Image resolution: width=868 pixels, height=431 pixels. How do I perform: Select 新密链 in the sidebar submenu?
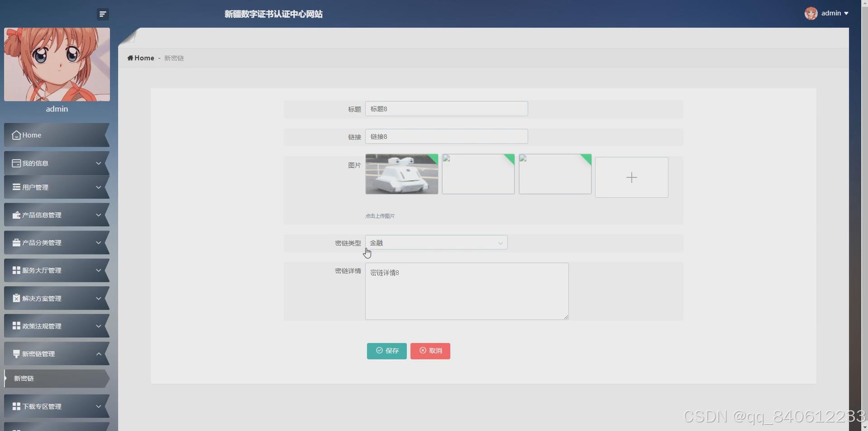[24, 378]
